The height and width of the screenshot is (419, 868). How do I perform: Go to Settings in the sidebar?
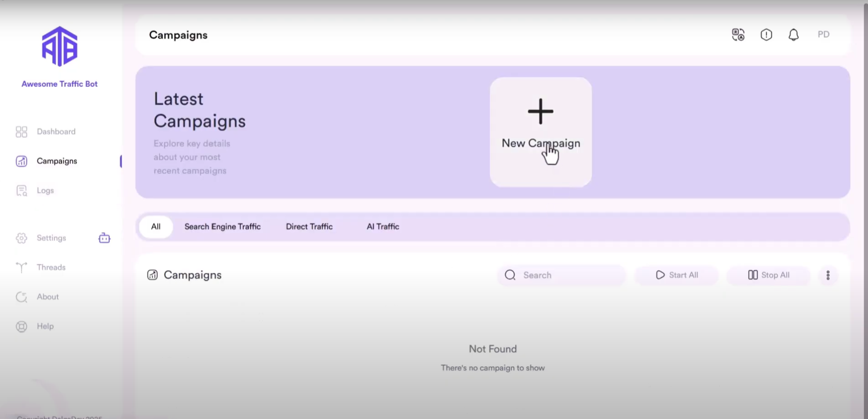51,238
